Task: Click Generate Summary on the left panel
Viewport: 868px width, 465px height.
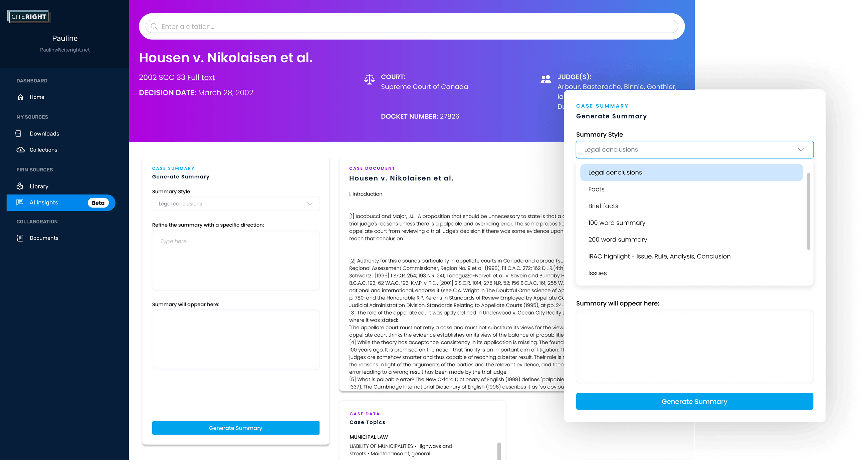Action: [x=236, y=428]
